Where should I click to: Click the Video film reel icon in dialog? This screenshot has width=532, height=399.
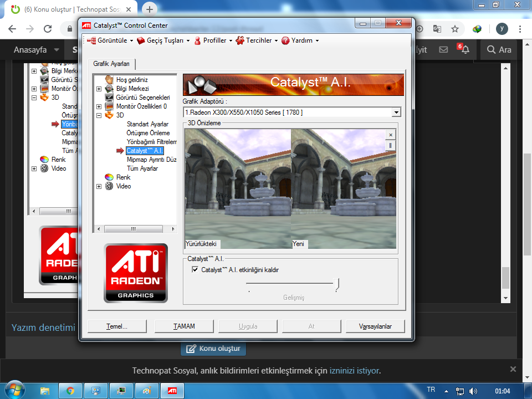109,186
